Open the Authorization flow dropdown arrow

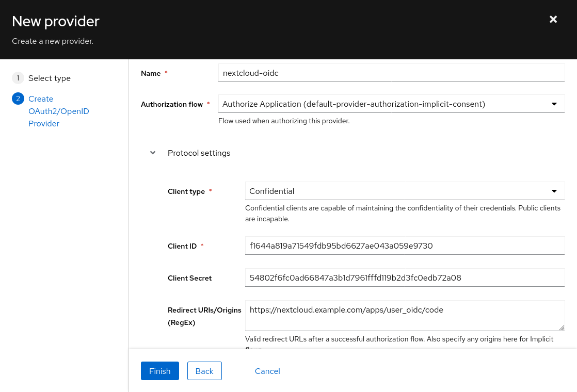(x=554, y=104)
